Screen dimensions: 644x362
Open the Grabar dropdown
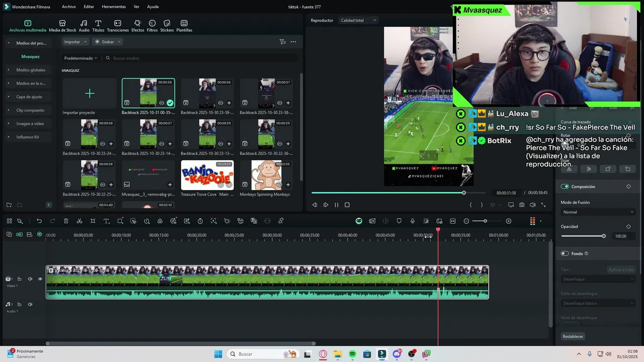pyautogui.click(x=108, y=42)
